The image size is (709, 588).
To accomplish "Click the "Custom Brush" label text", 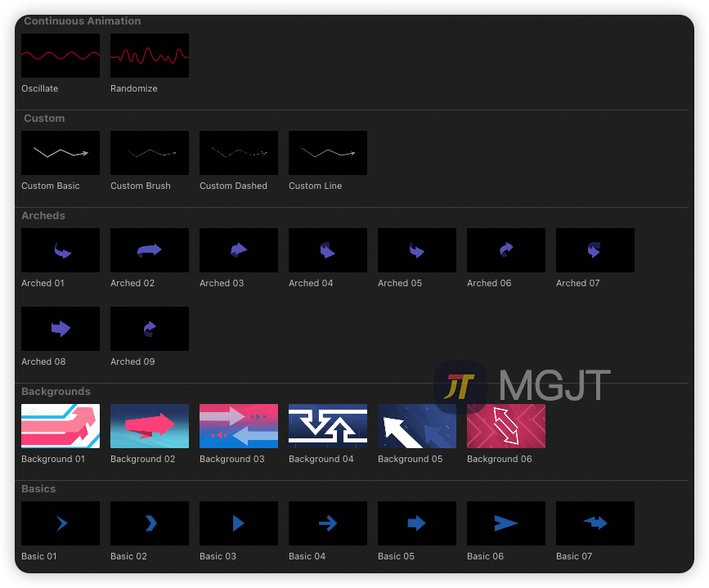I will (141, 186).
